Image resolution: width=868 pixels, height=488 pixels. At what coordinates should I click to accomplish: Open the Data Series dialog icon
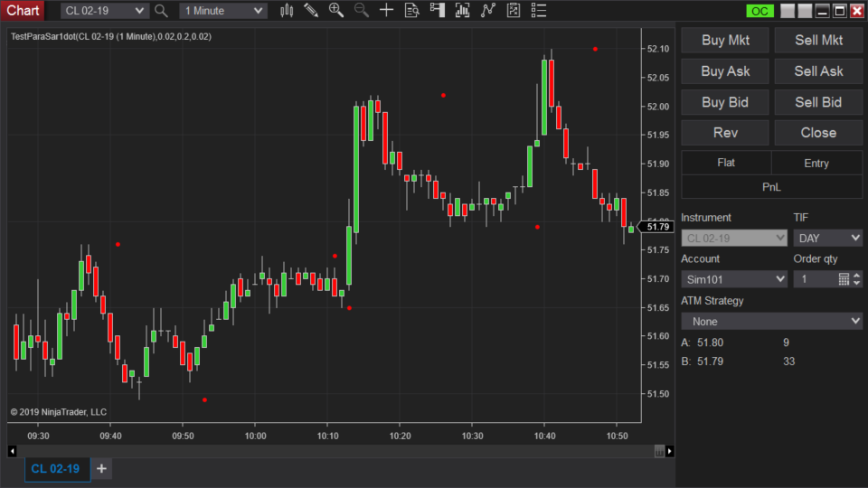462,11
